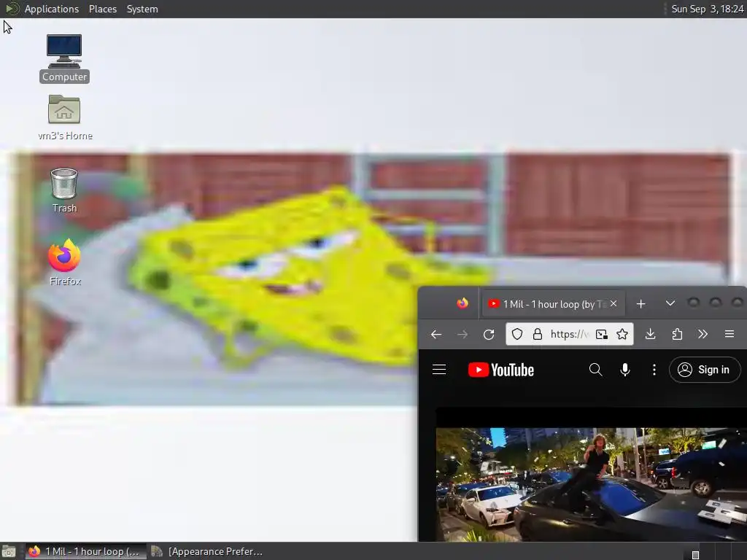747x560 pixels.
Task: Click the site security padlock icon
Action: click(x=538, y=334)
